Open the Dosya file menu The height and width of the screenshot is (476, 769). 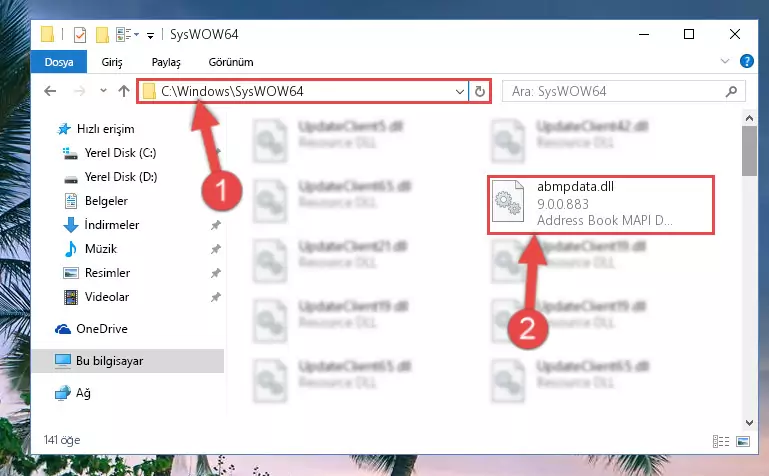point(59,62)
